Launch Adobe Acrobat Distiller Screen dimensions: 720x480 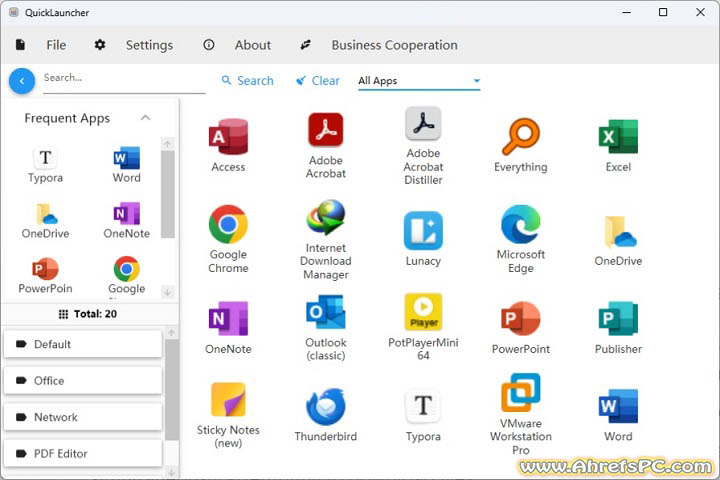(x=423, y=146)
